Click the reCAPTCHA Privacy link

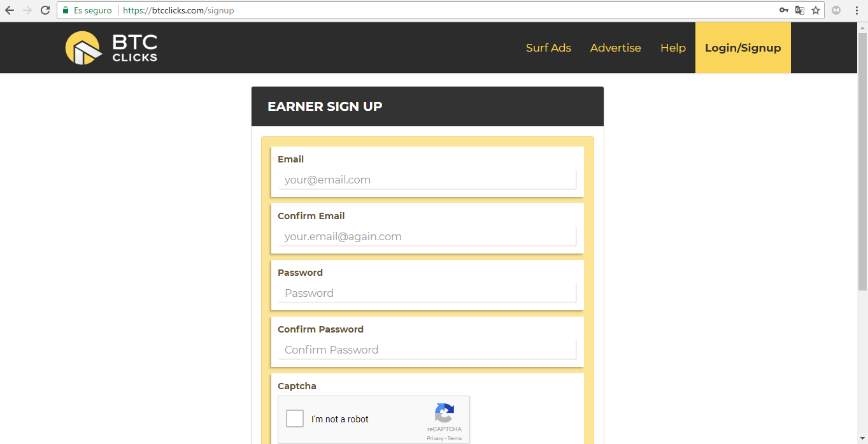pyautogui.click(x=435, y=438)
